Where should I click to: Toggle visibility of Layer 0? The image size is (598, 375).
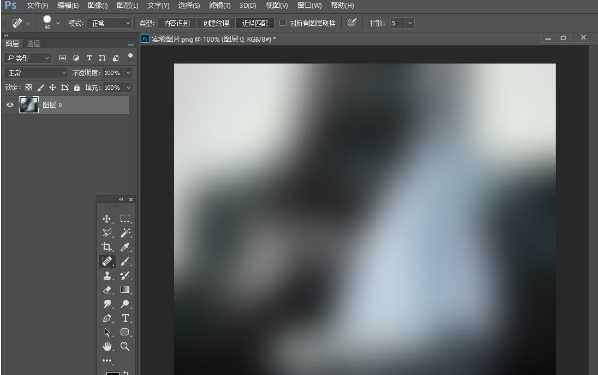tap(10, 105)
